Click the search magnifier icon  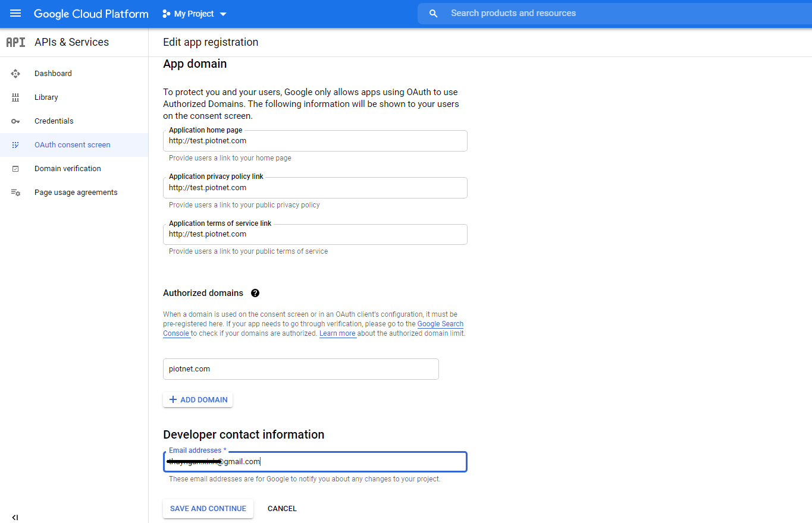click(x=432, y=13)
